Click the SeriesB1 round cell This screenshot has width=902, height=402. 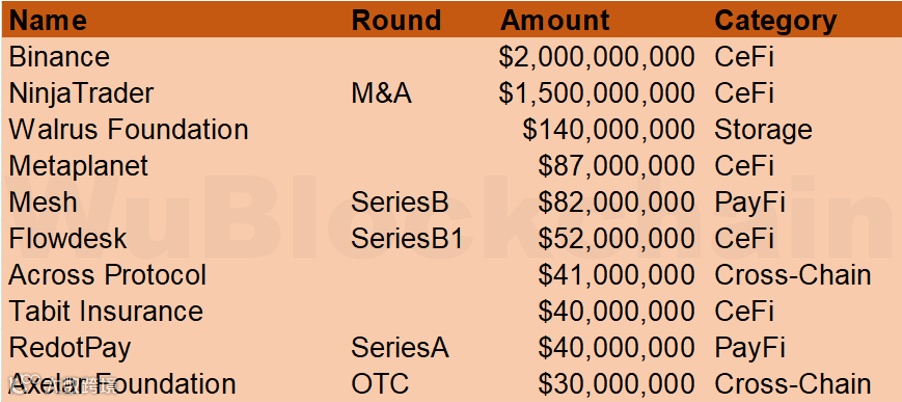click(x=407, y=239)
